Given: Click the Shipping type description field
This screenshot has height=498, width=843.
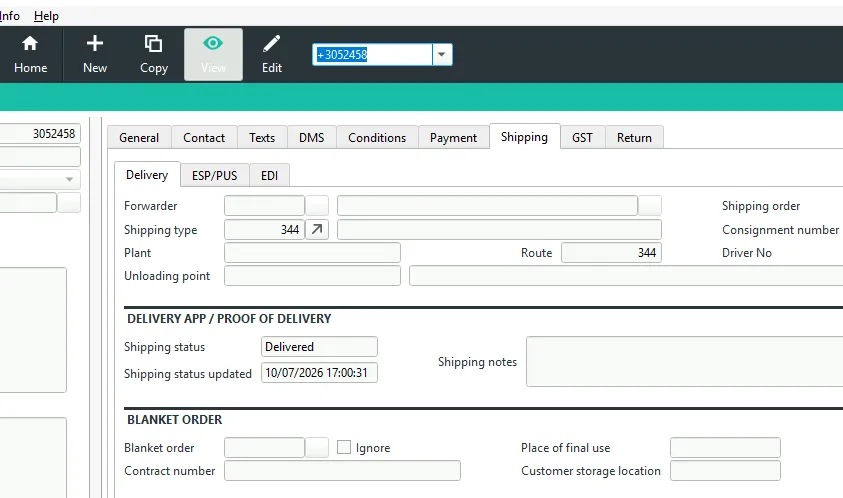Looking at the screenshot, I should click(499, 230).
